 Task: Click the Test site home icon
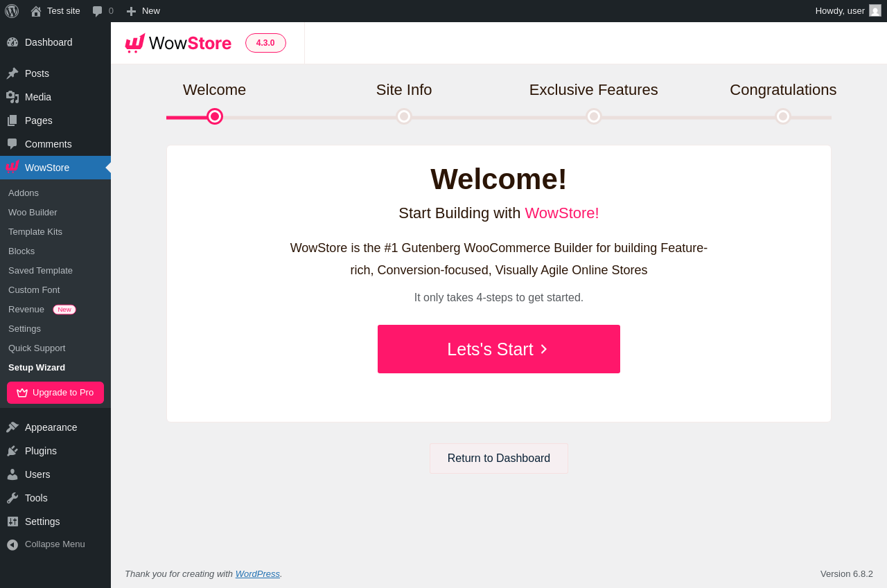(x=36, y=11)
